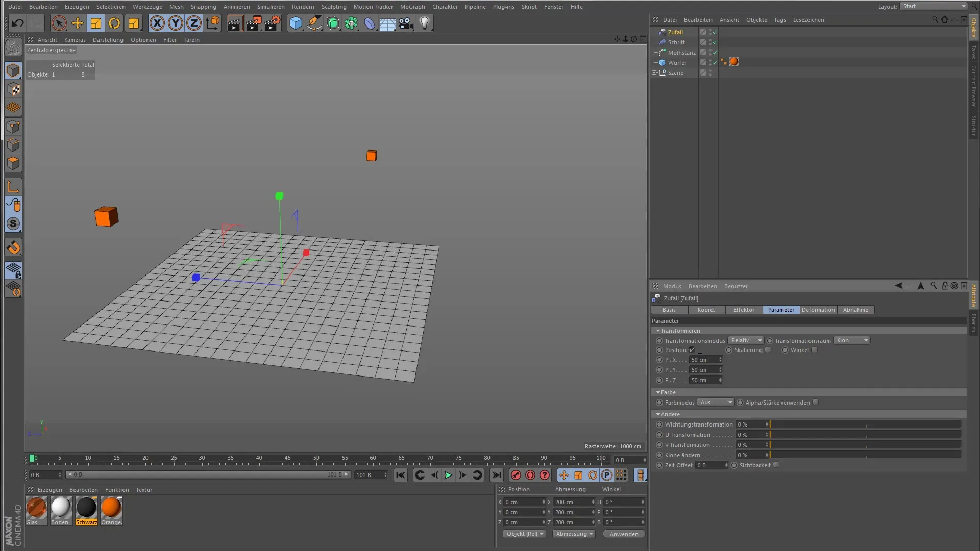Add a light object
This screenshot has width=980, height=551.
425,23
